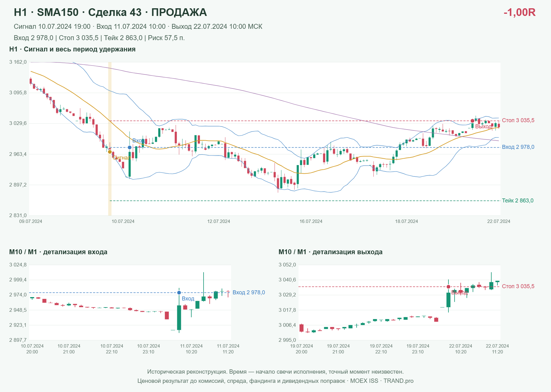551x392 pixels.
Task: Click the 2 897,2 y-axis label on H1 chart
Action: click(18, 185)
